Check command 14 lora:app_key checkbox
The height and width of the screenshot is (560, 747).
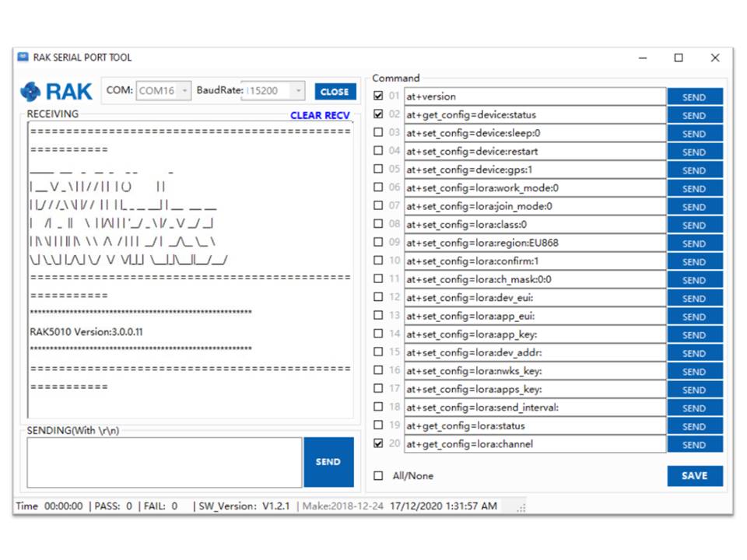click(378, 334)
